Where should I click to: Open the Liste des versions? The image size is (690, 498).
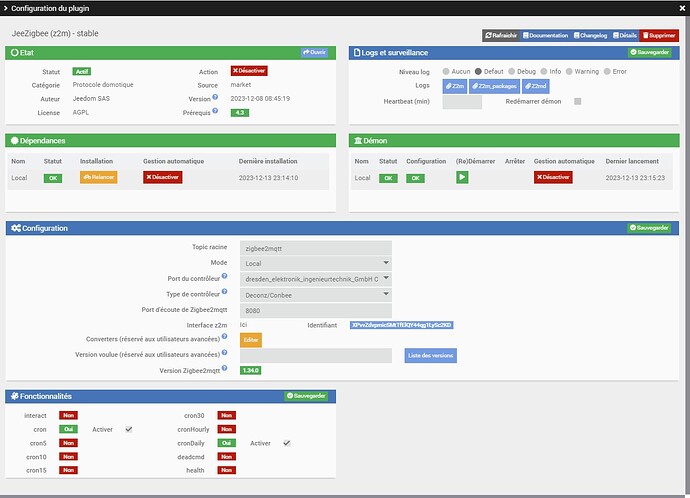430,355
